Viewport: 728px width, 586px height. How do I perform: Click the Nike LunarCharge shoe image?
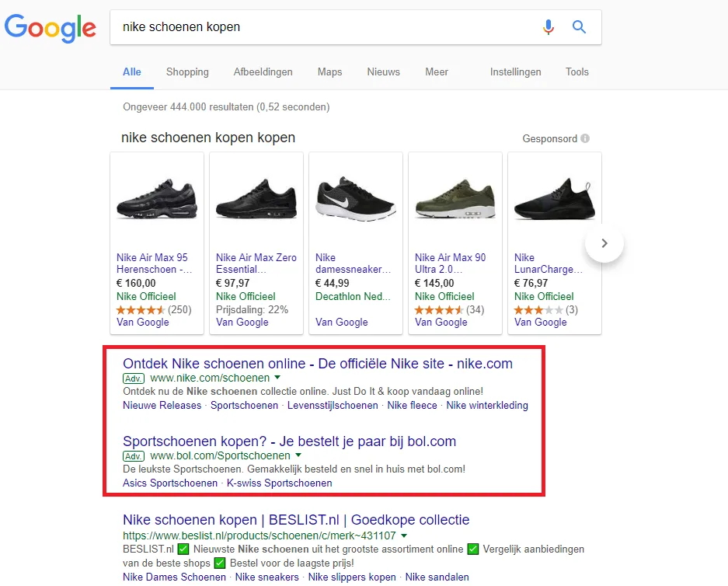pos(555,199)
